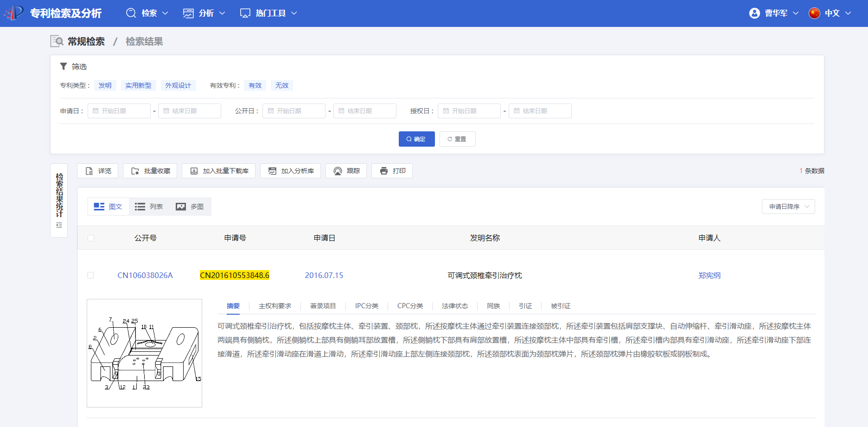Click the 跟踪 tracking button
Viewport: 868px width, 427px height.
346,171
